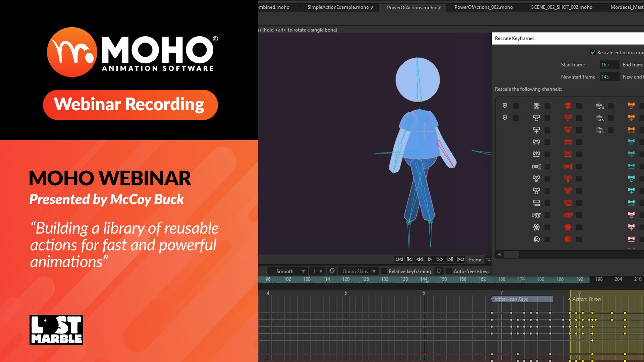The width and height of the screenshot is (644, 362).
Task: Open the interval dropdown showing 1
Action: coord(317,271)
